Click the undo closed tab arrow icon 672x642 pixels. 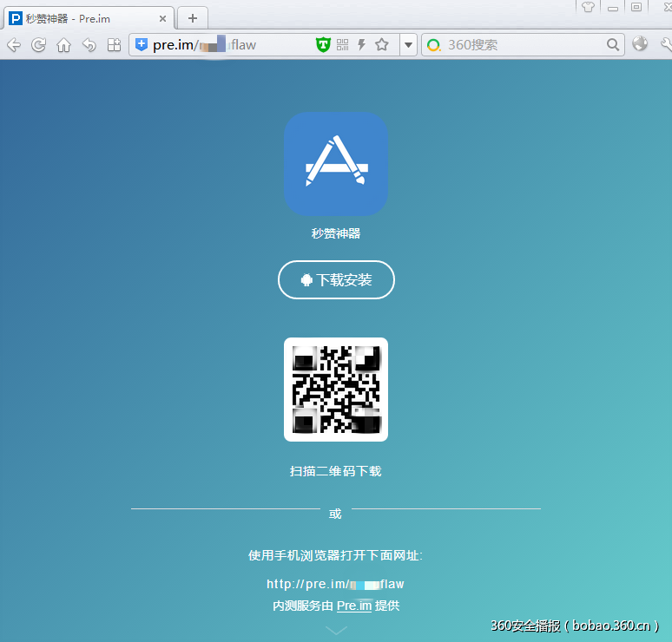pos(89,45)
